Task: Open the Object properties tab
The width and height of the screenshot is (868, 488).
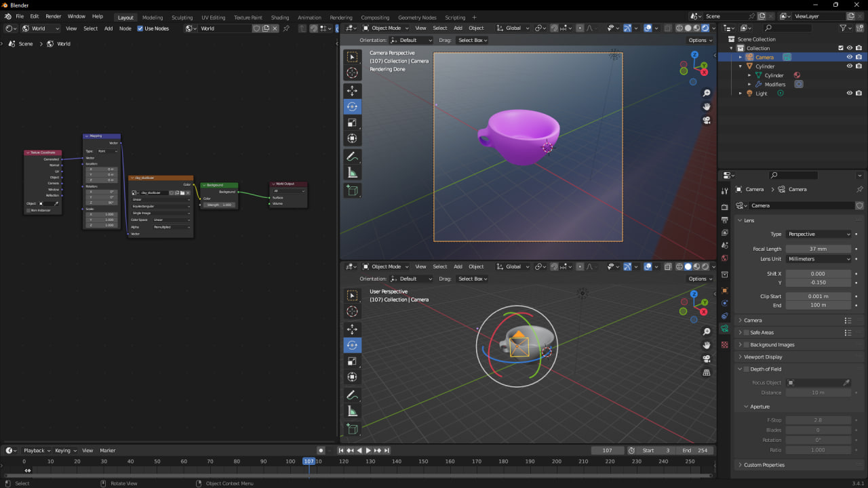Action: click(x=725, y=290)
